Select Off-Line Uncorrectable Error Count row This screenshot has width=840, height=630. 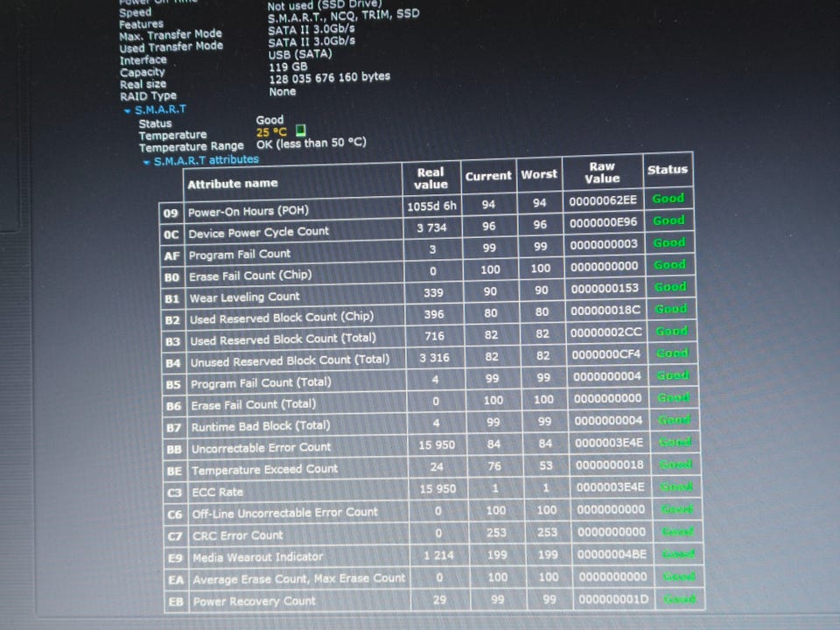(x=434, y=512)
